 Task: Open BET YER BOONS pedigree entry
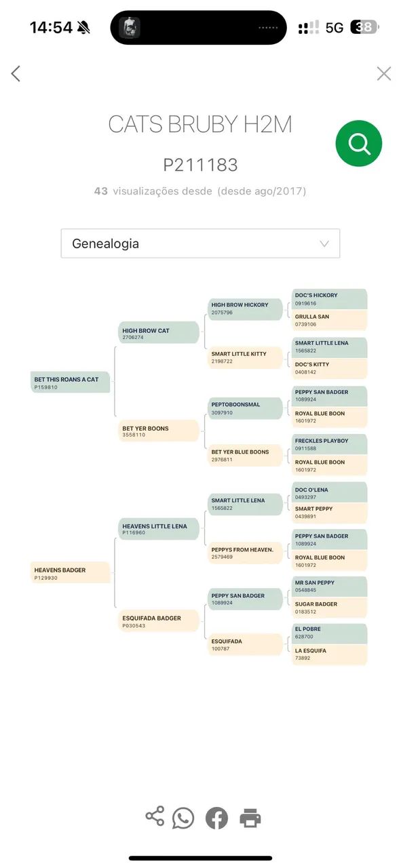click(x=159, y=431)
